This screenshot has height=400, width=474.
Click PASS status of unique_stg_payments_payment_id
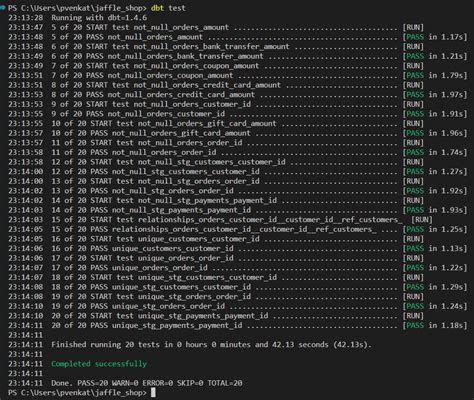(x=435, y=325)
